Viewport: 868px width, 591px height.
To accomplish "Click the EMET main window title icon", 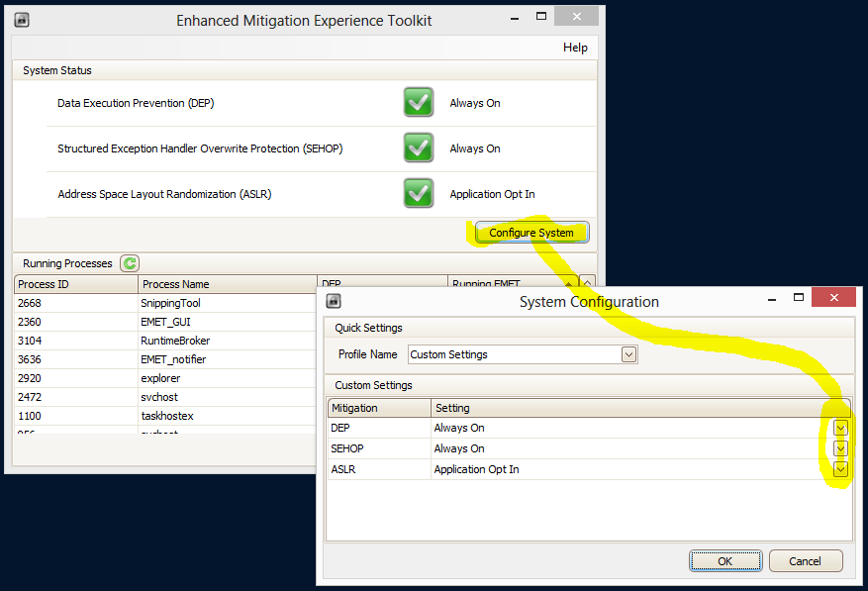I will (22, 20).
